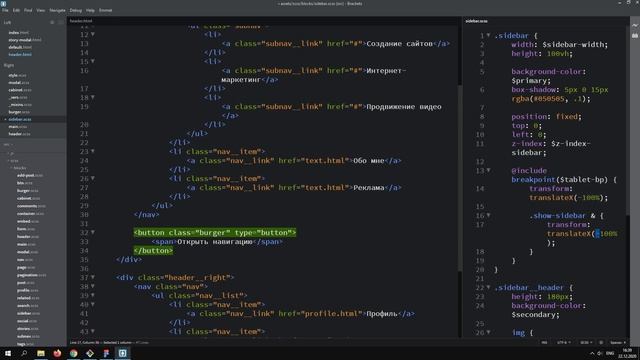Click the rgba(#050505, .1) color value
Image resolution: width=640 pixels, height=360 pixels.
551,98
